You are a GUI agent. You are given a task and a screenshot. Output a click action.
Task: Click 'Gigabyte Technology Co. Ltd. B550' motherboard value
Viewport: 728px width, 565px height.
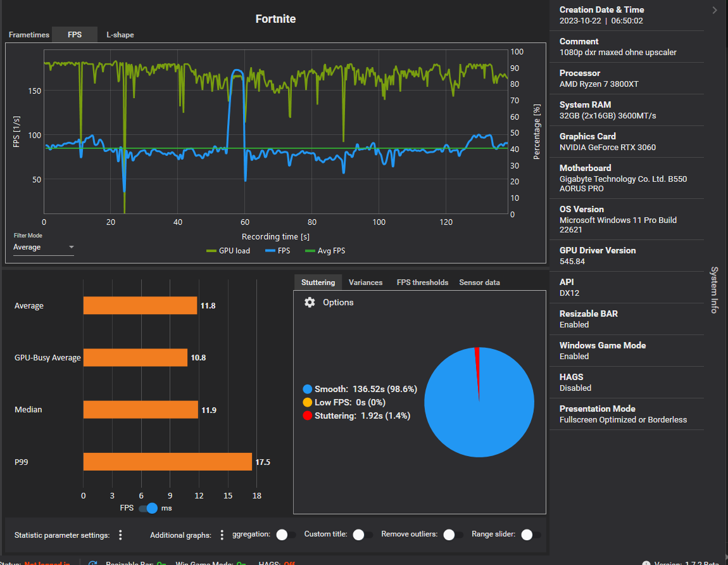pyautogui.click(x=623, y=179)
